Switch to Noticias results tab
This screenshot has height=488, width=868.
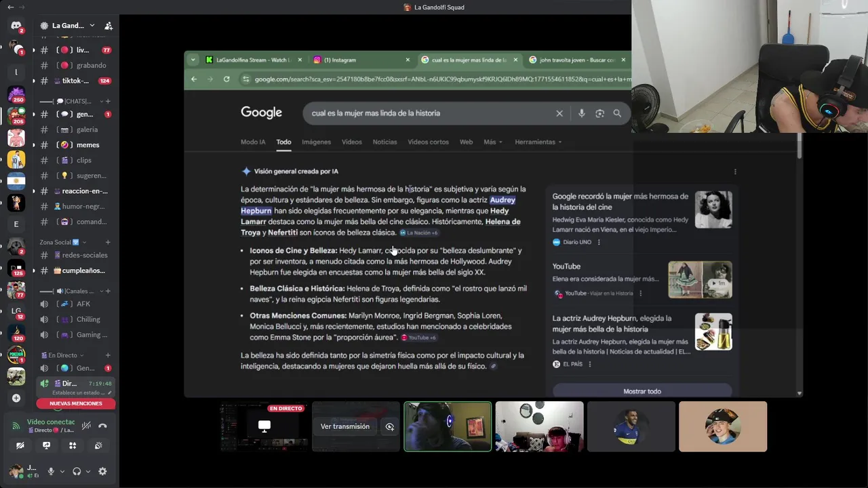384,142
